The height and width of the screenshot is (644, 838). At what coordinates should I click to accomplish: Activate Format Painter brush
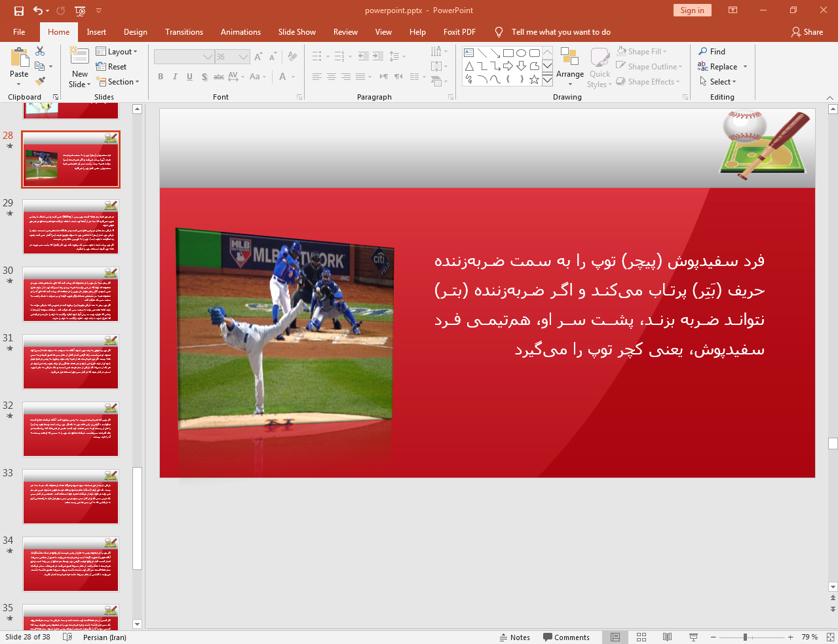tap(40, 81)
